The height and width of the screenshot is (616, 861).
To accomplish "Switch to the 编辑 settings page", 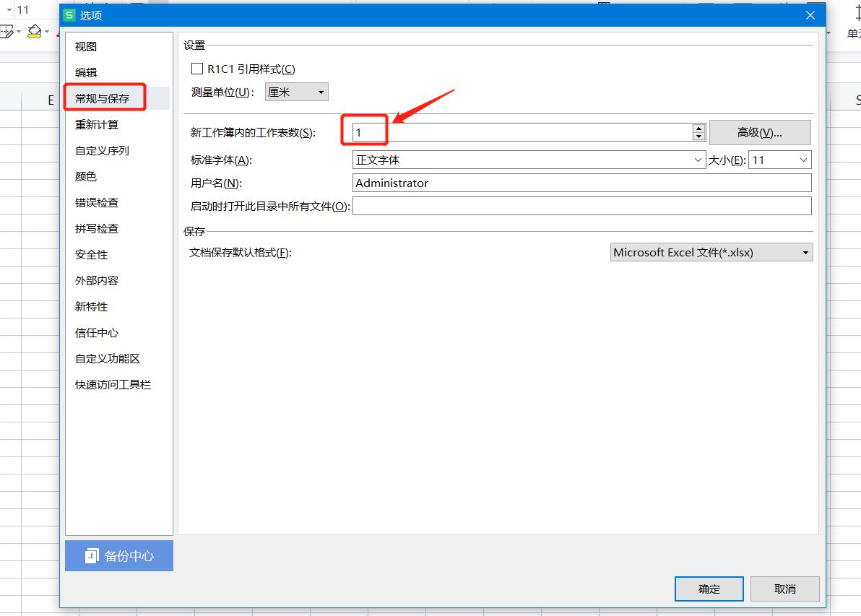I will click(x=85, y=71).
